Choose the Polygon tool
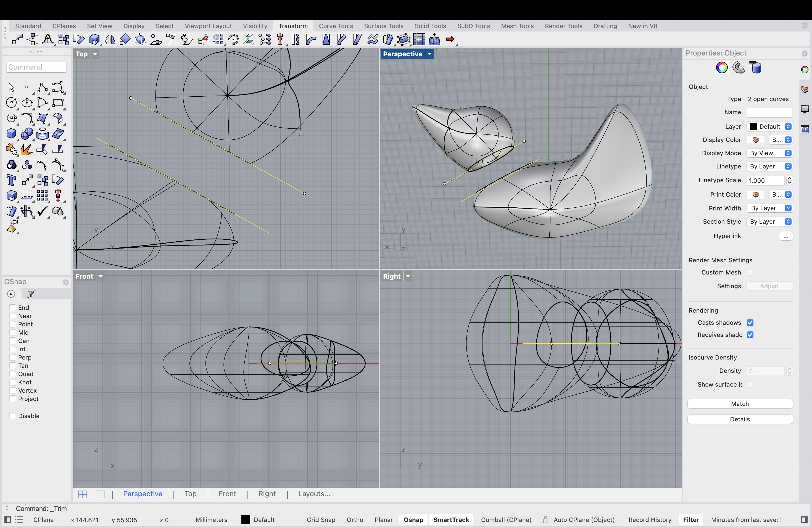Viewport: 812px width, 528px height. click(11, 118)
